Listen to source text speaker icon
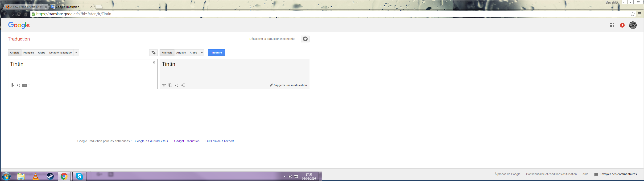 pos(18,85)
